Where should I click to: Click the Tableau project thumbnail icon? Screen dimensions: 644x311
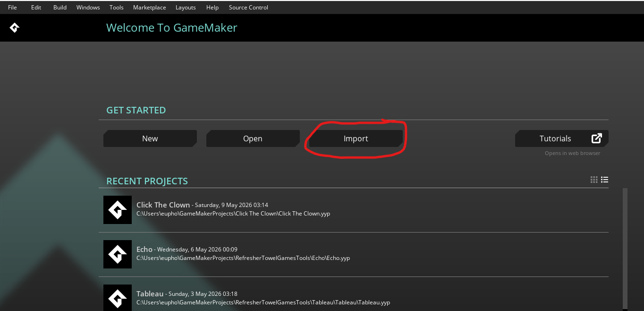pos(118,298)
